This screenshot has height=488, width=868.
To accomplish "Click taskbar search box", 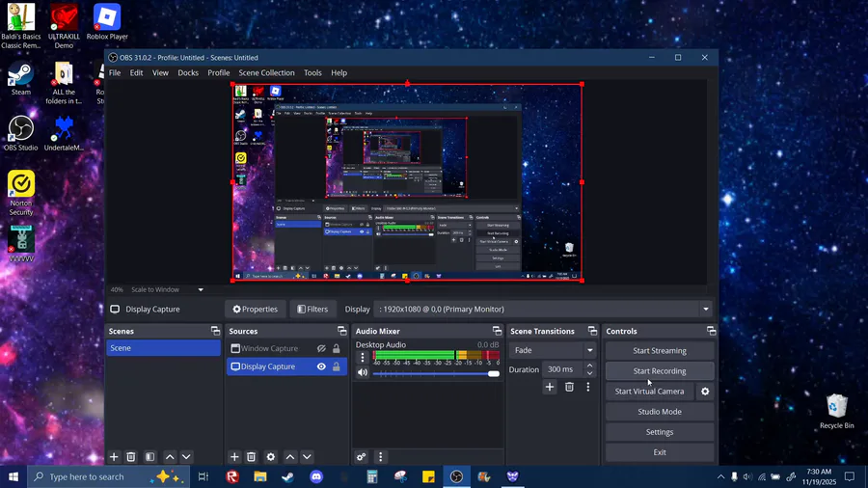I will (x=108, y=477).
